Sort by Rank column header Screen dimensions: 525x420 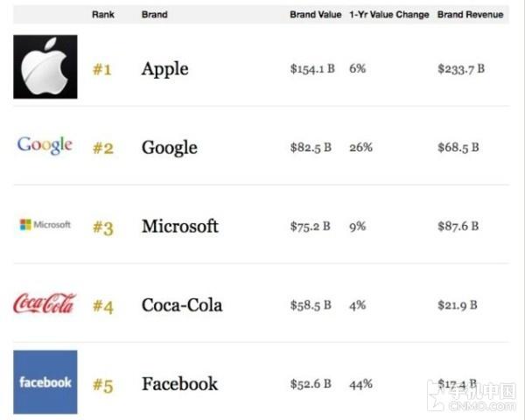[103, 15]
